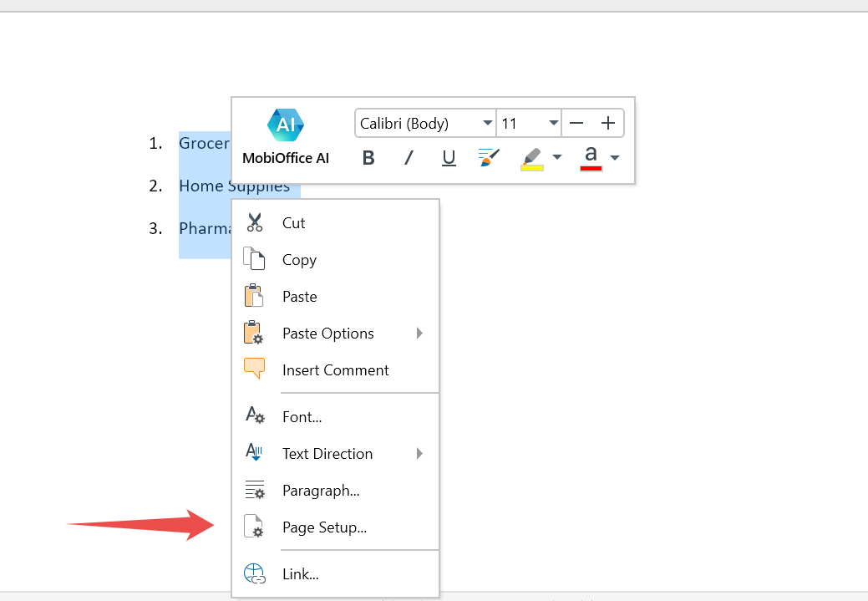
Task: Click the Link globe icon
Action: point(255,573)
